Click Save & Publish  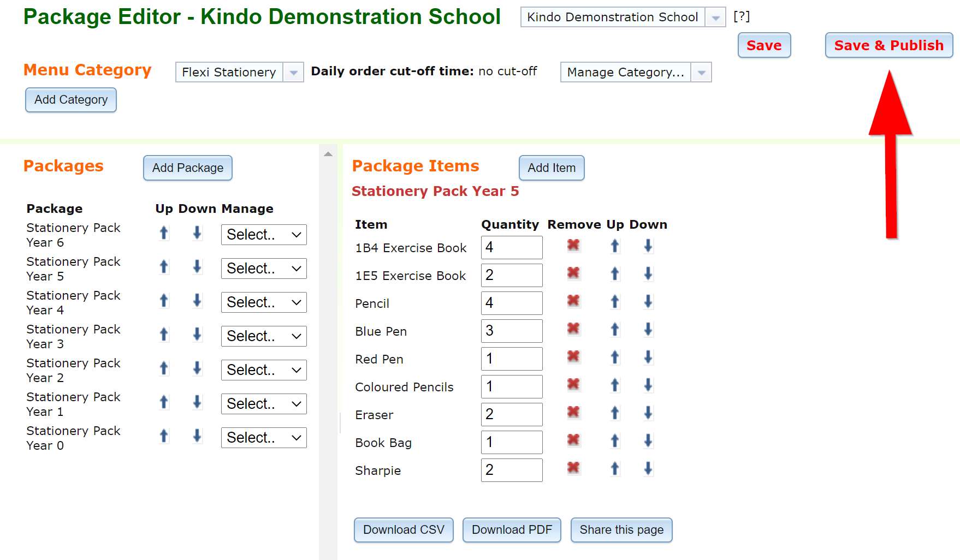pos(888,45)
